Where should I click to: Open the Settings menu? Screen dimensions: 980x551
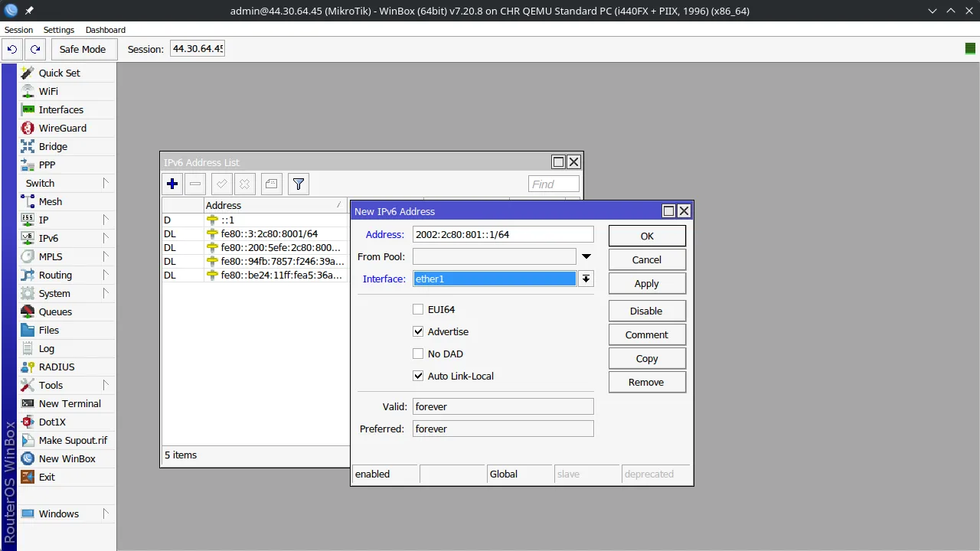click(59, 30)
